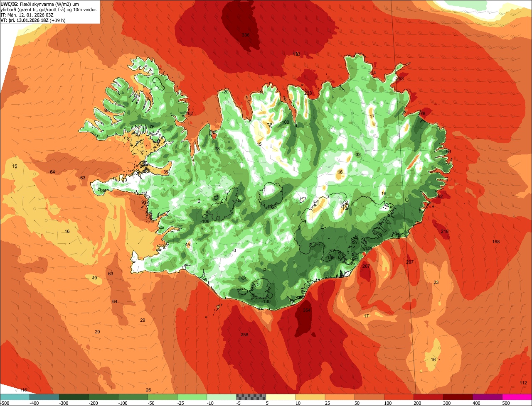Click the map value 214 on the northeast peninsula
Viewport: 532px width, 406px height.
click(372, 73)
